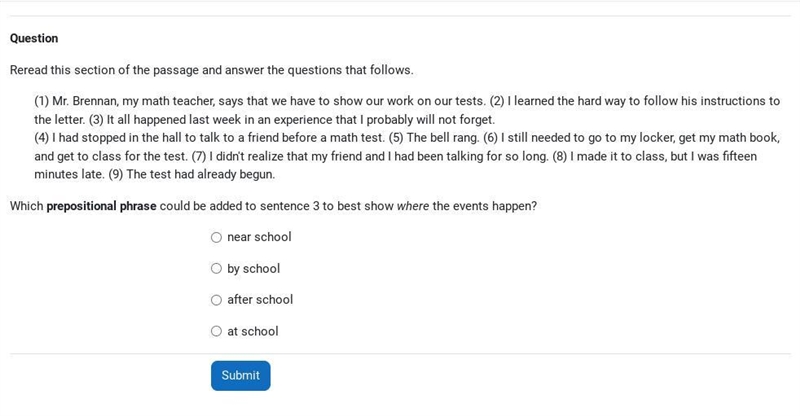Choose the "by school" radio option

point(216,268)
